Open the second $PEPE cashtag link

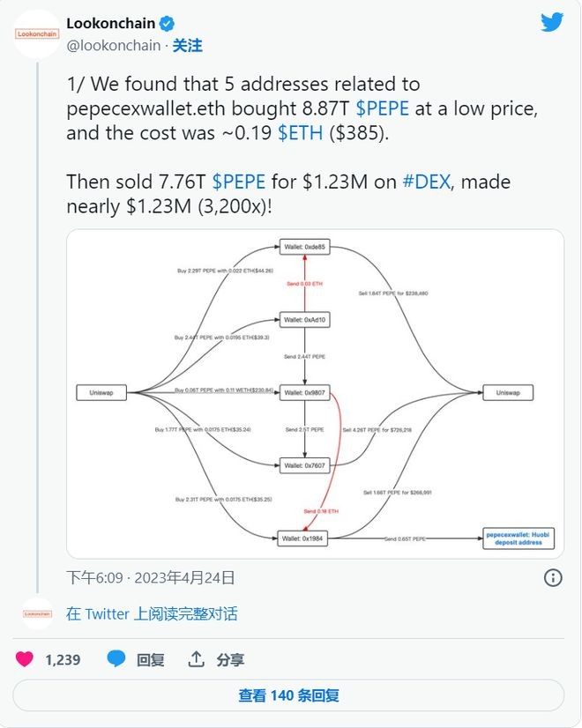coord(238,182)
